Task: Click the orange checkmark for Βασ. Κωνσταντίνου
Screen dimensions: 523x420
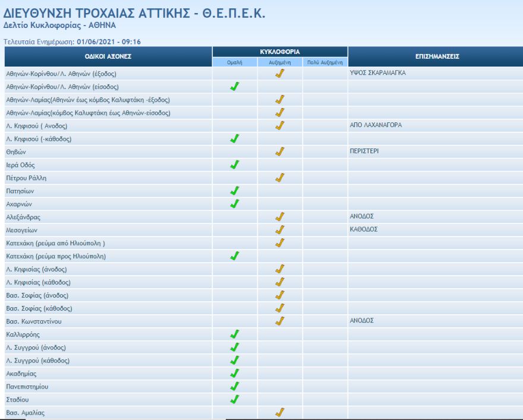Action: click(280, 321)
